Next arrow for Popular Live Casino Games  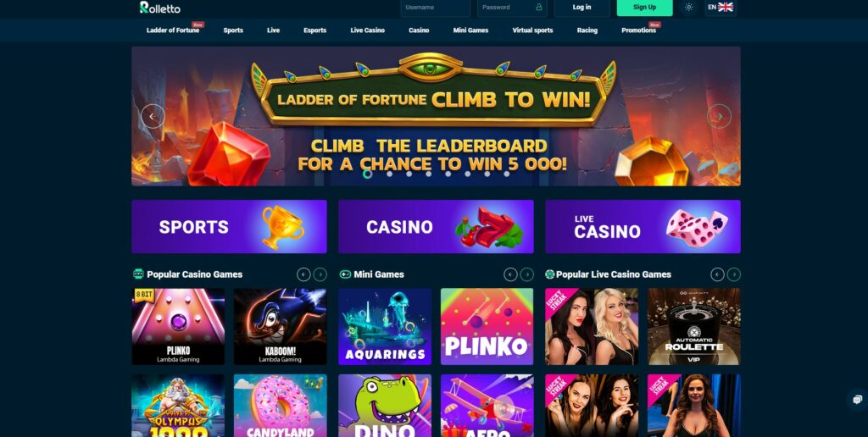pyautogui.click(x=734, y=274)
